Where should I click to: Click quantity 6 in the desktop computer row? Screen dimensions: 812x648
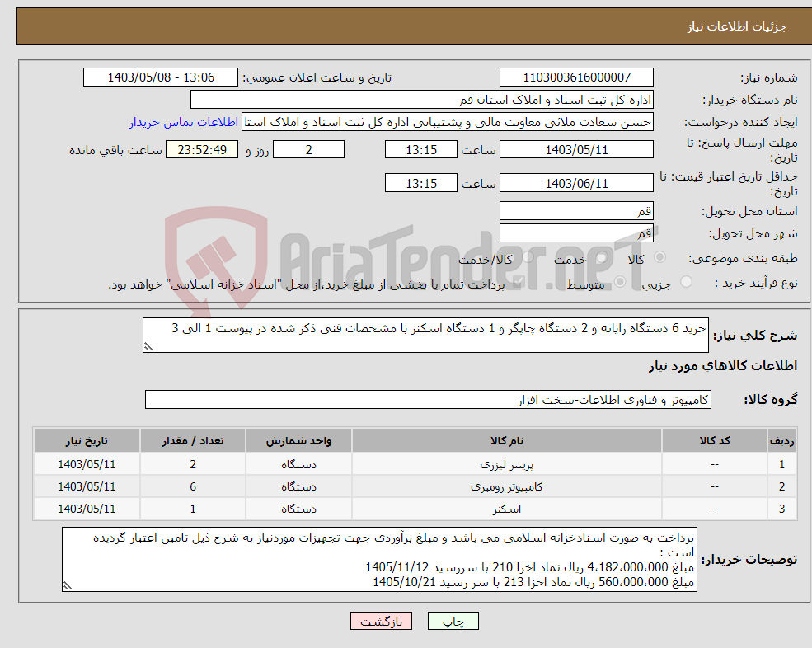[193, 487]
